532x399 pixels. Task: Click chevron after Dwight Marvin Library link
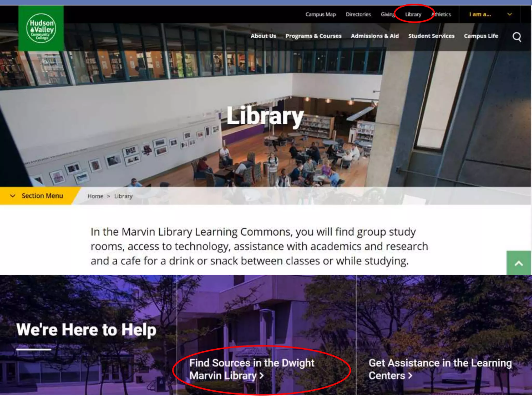click(x=262, y=376)
